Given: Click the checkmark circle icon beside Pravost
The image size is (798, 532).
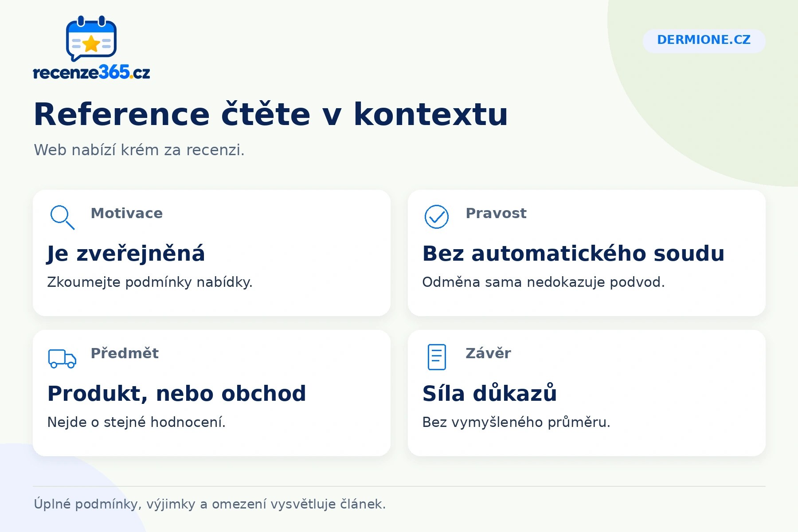Looking at the screenshot, I should point(437,217).
